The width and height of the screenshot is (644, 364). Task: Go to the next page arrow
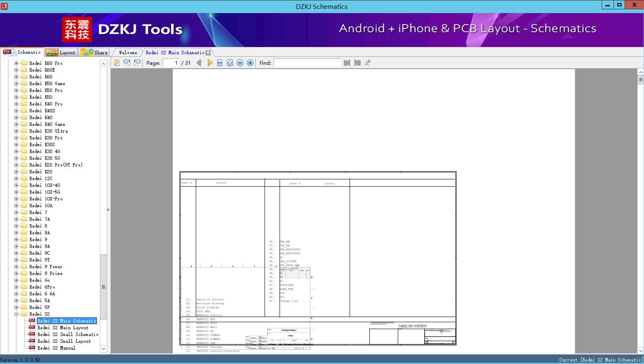coord(210,63)
